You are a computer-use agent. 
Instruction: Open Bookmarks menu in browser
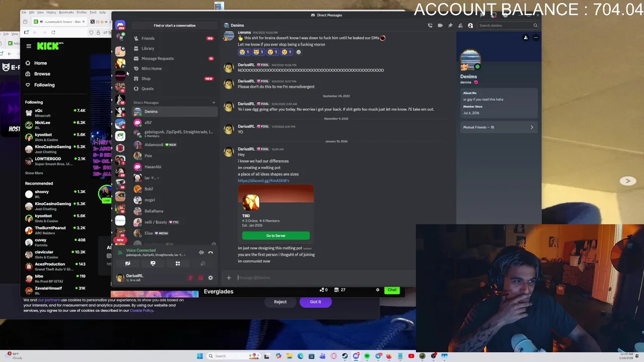[66, 12]
